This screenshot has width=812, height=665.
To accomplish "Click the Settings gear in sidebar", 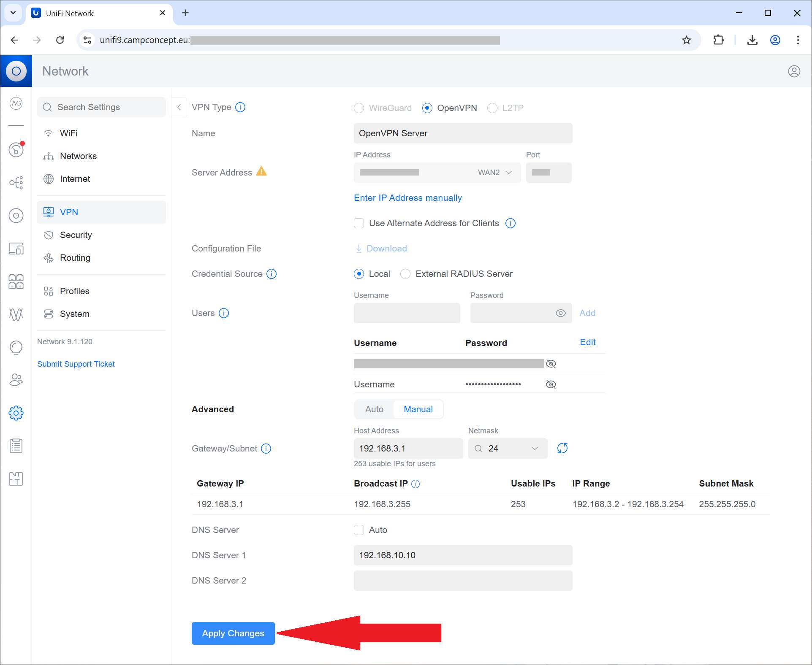I will click(16, 413).
